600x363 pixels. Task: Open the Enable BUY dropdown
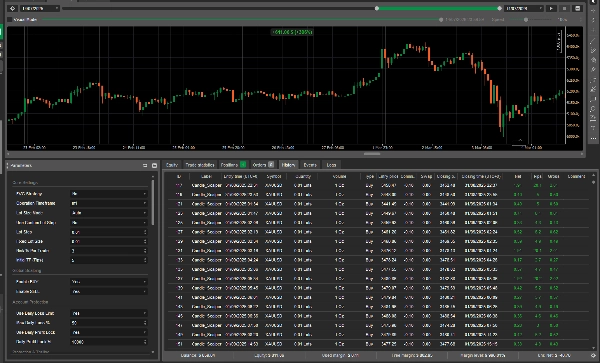tap(109, 282)
